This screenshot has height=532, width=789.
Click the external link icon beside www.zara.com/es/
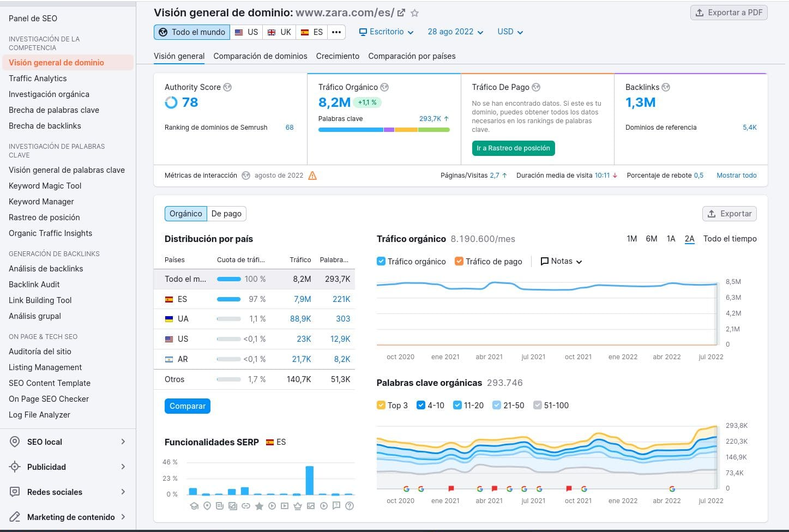[x=401, y=13]
